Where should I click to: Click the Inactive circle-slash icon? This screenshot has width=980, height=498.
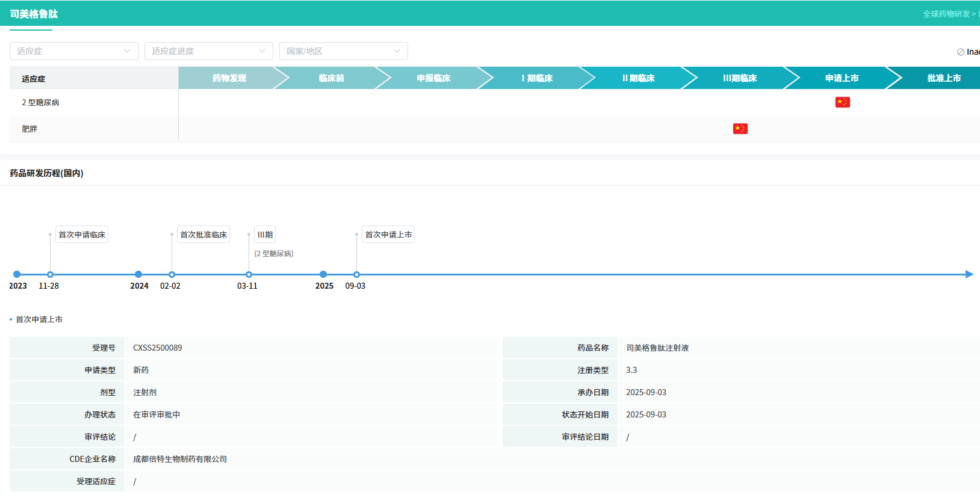(x=961, y=52)
